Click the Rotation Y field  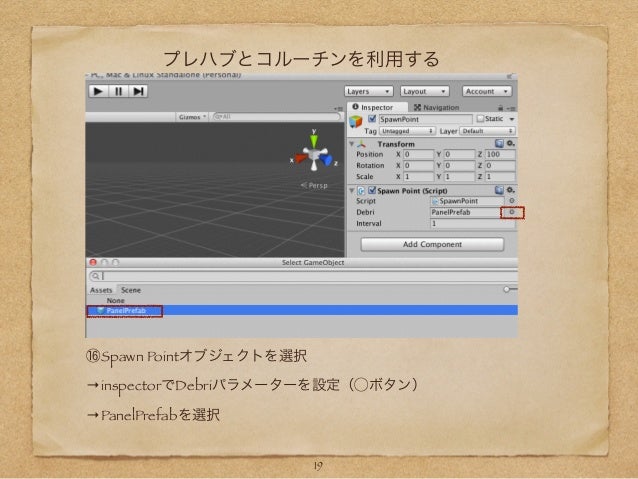459,166
